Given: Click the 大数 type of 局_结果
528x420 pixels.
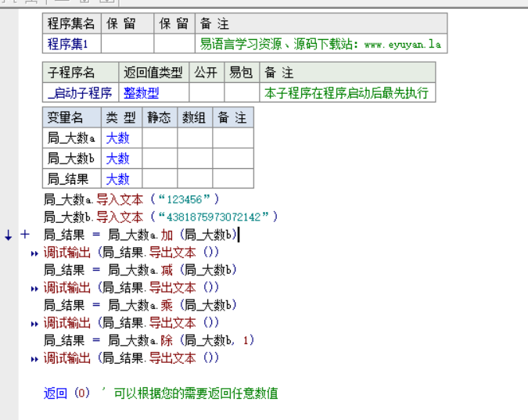Looking at the screenshot, I should click(x=122, y=178).
